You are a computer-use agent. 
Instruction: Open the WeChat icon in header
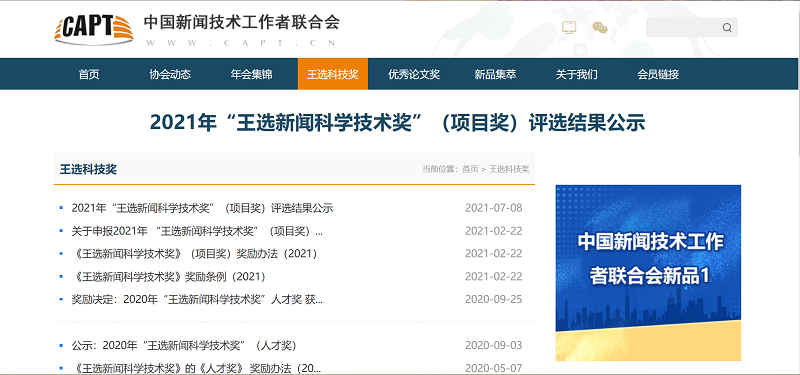pyautogui.click(x=600, y=28)
